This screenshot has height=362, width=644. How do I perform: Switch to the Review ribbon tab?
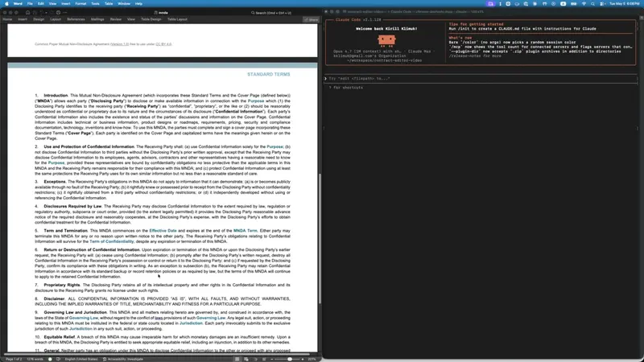116,19
